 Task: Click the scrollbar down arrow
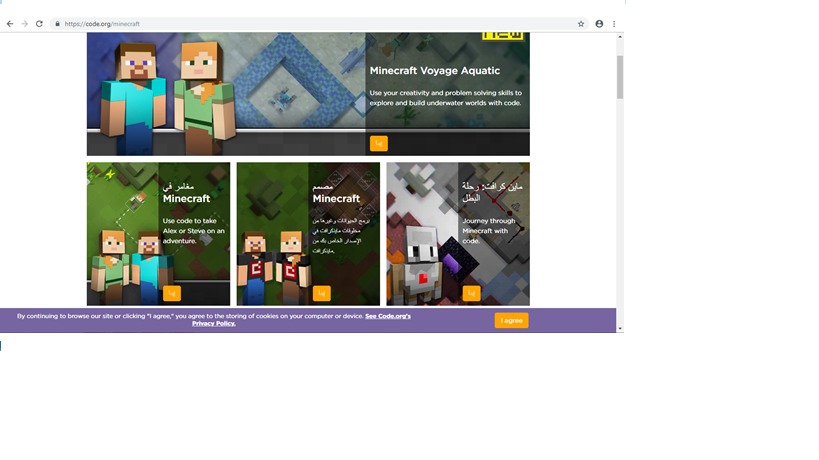click(620, 328)
